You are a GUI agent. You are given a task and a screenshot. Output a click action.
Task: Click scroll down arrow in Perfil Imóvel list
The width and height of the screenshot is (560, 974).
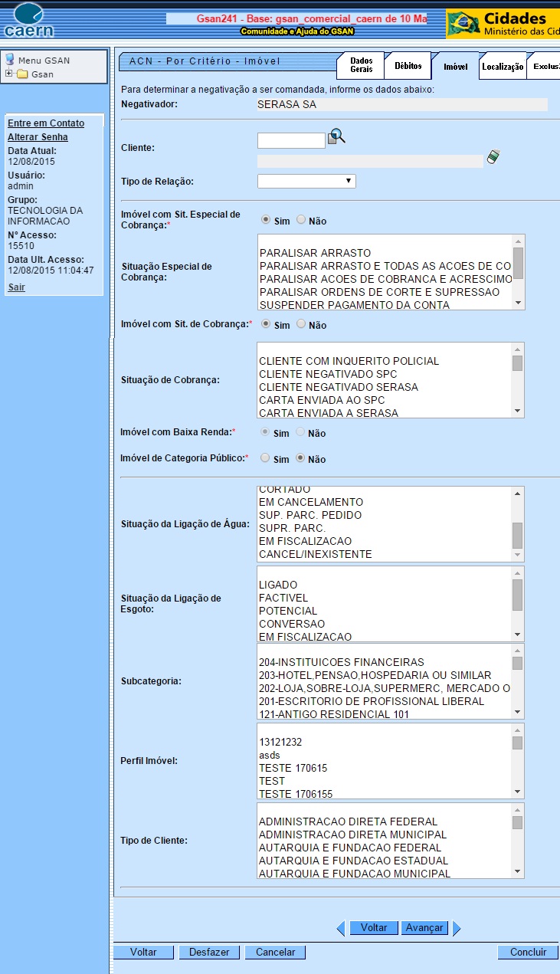pyautogui.click(x=518, y=792)
